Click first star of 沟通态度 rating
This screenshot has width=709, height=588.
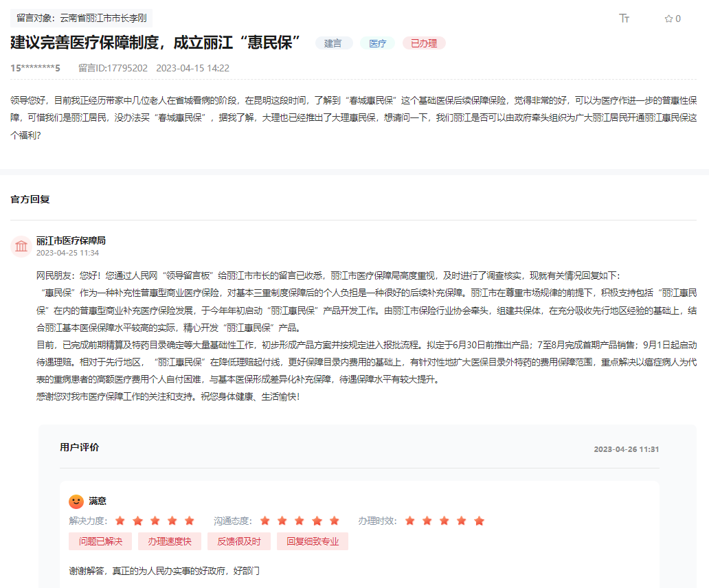click(x=265, y=521)
